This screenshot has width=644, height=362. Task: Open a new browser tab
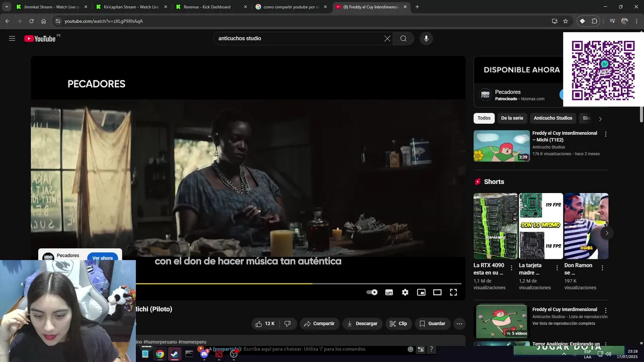pyautogui.click(x=417, y=7)
